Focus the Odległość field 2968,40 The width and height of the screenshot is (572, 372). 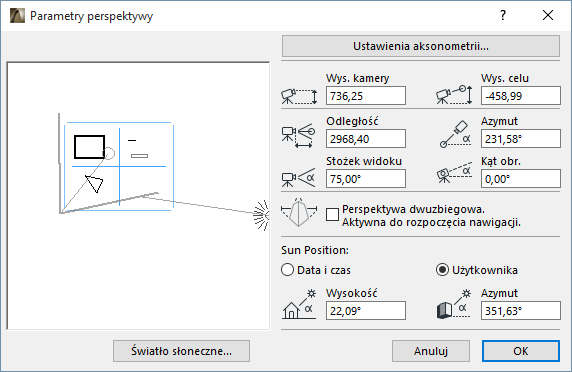[366, 139]
